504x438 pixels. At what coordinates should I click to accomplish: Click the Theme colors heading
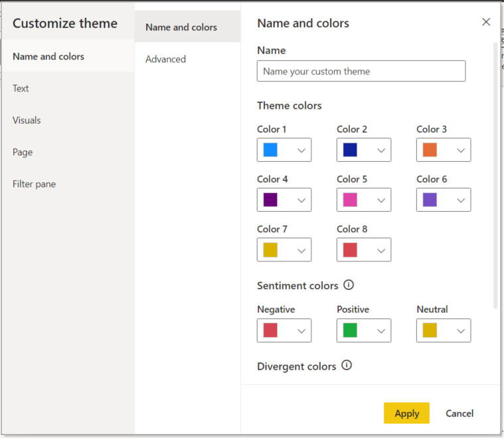290,106
